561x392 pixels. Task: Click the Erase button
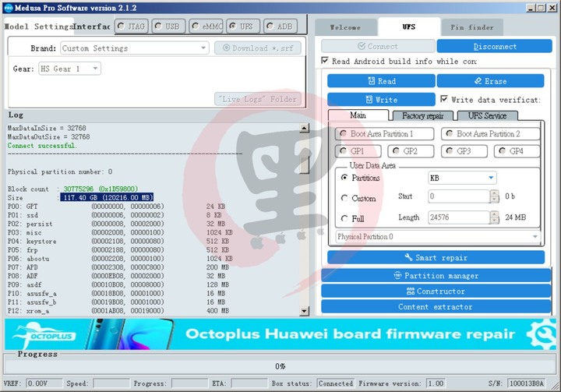[x=491, y=81]
